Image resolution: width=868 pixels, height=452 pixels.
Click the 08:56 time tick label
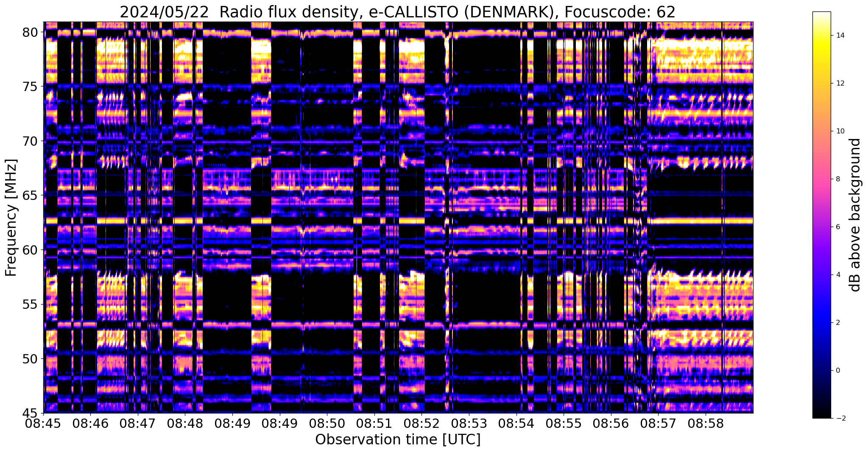point(611,424)
